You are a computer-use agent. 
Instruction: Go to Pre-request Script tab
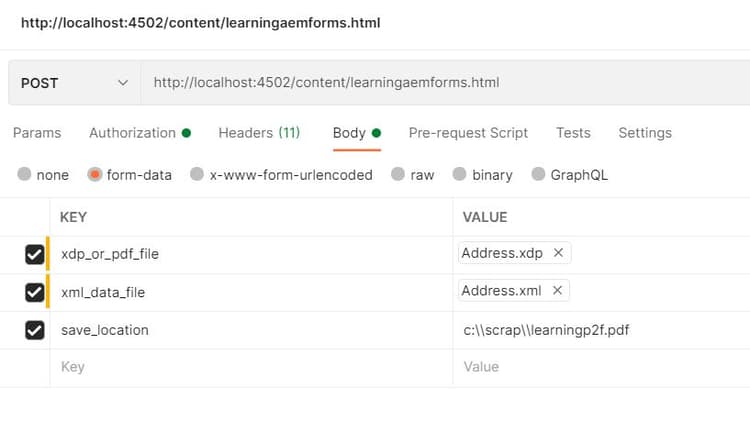click(468, 133)
